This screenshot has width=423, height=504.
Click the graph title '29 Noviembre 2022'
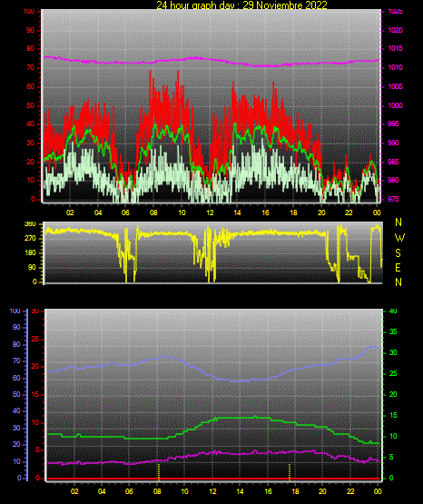(285, 5)
